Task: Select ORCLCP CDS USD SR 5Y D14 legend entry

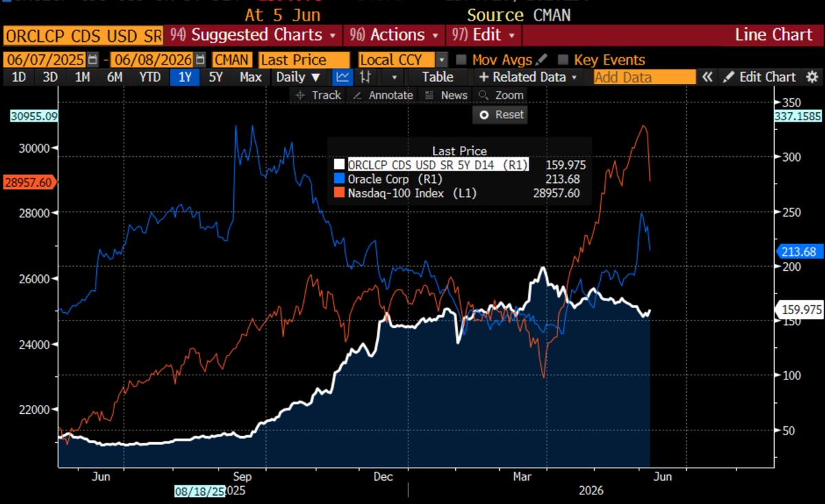Action: (438, 164)
